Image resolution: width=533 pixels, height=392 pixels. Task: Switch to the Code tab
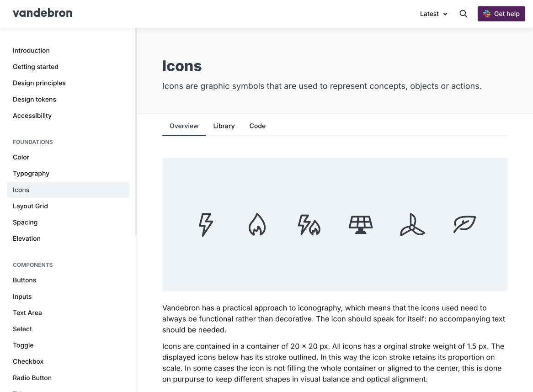click(x=257, y=126)
